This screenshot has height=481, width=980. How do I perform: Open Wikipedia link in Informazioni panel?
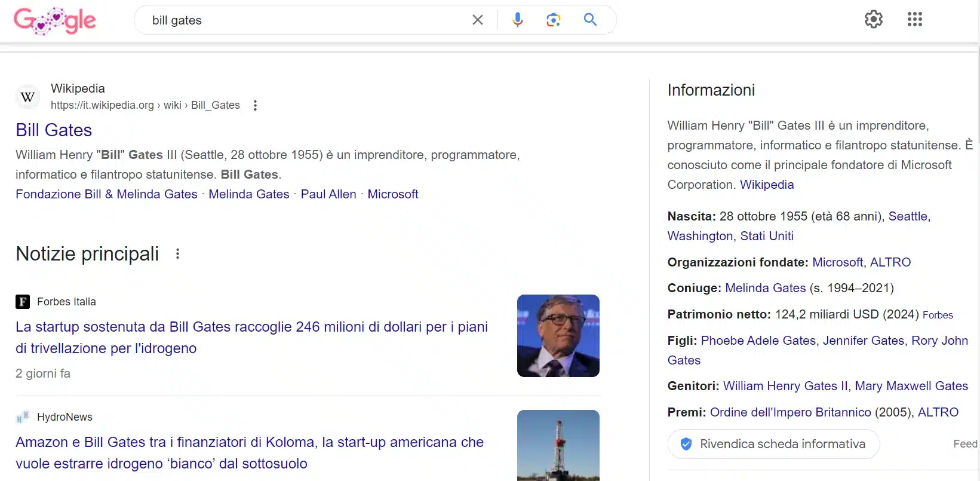click(767, 185)
